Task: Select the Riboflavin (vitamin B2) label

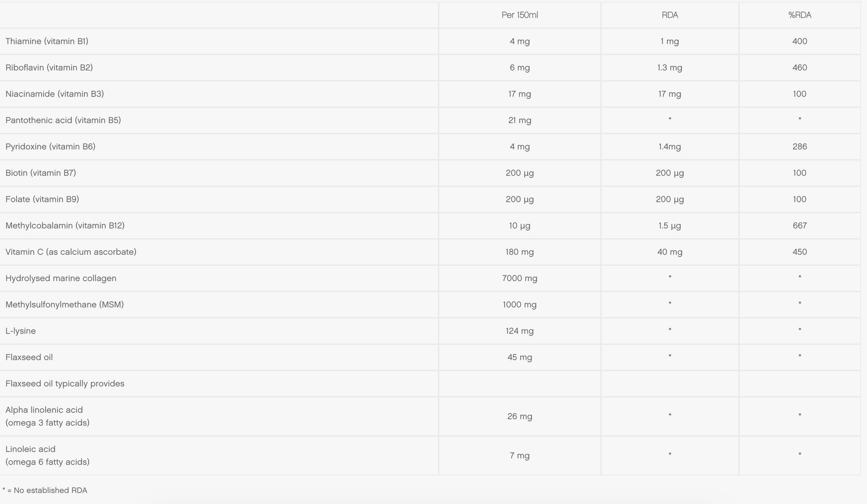Action: click(49, 68)
